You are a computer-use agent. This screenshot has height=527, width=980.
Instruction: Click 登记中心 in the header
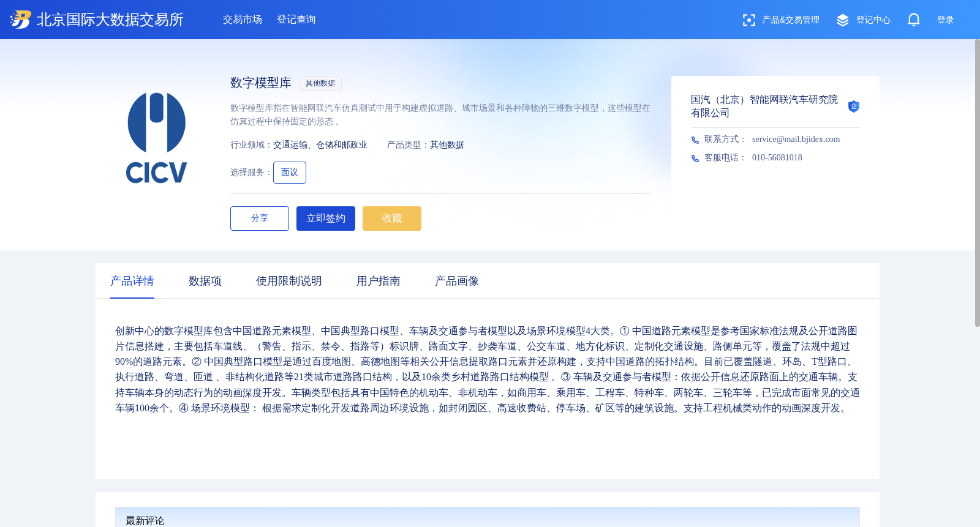click(x=873, y=20)
